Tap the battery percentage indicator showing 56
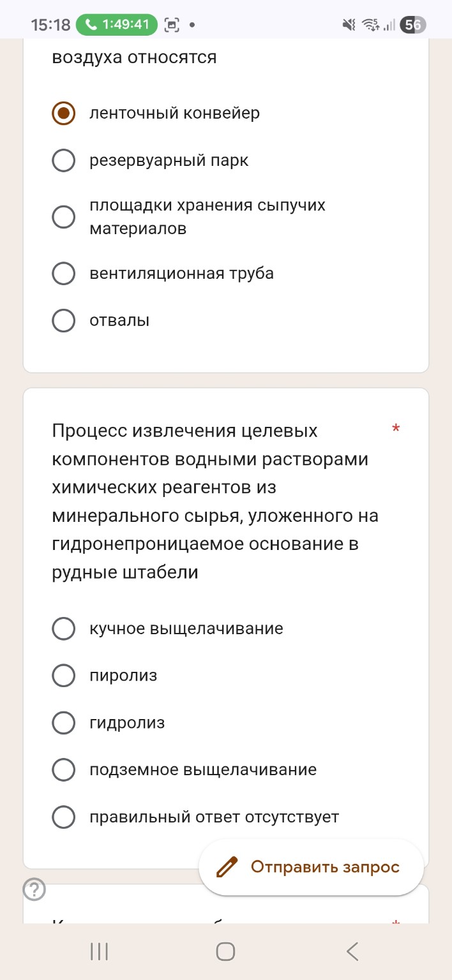Screen dimensions: 452x980 click(x=412, y=25)
